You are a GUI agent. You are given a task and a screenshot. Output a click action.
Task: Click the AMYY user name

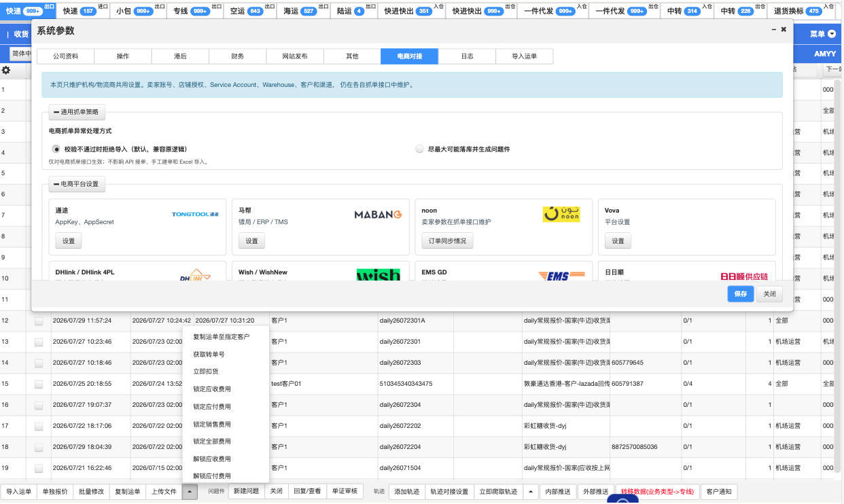click(825, 54)
